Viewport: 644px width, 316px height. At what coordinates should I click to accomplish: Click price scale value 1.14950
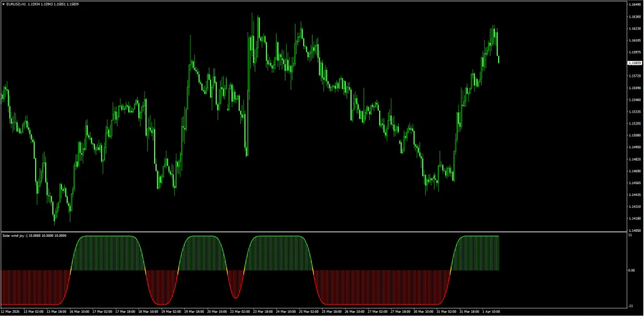coord(635,147)
